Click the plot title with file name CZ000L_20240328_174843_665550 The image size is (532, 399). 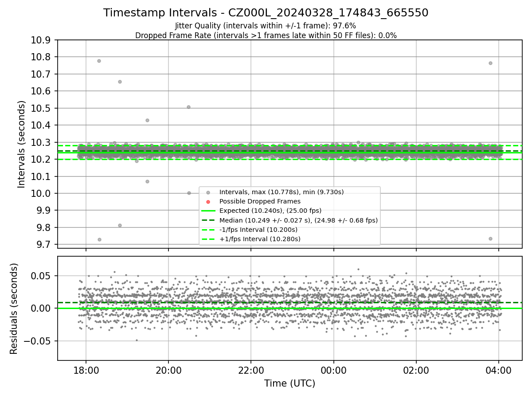click(x=266, y=13)
